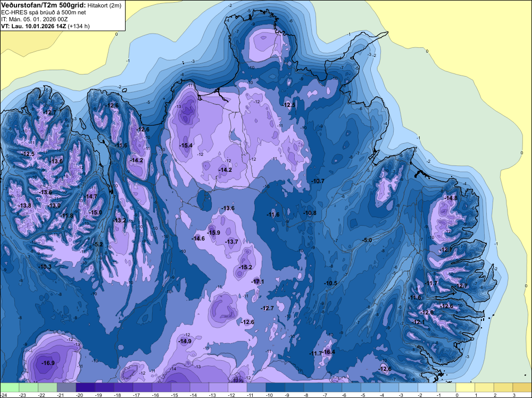Click the legend swatch labeled -23
Viewport: 532px width, 398px height.
29,387
